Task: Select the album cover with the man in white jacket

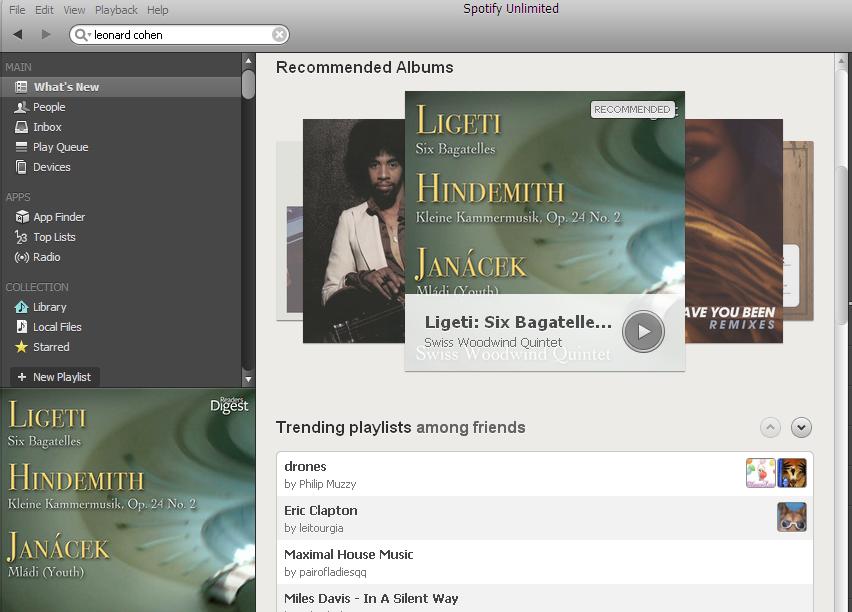Action: tap(354, 231)
